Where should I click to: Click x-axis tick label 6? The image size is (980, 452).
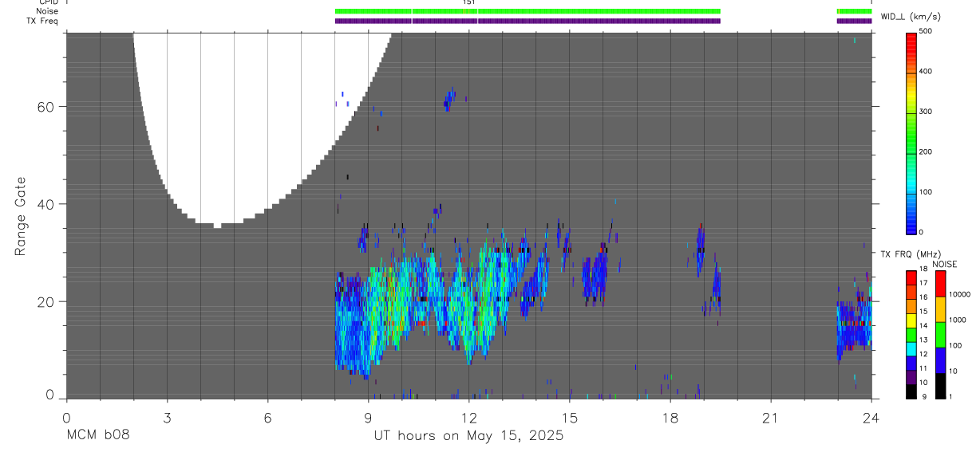[x=267, y=417]
